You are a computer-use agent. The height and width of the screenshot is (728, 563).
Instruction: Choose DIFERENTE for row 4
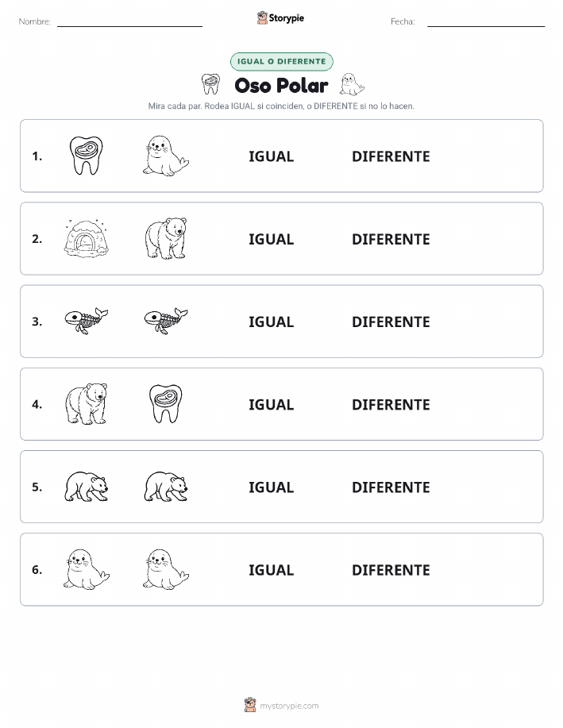pyautogui.click(x=391, y=404)
